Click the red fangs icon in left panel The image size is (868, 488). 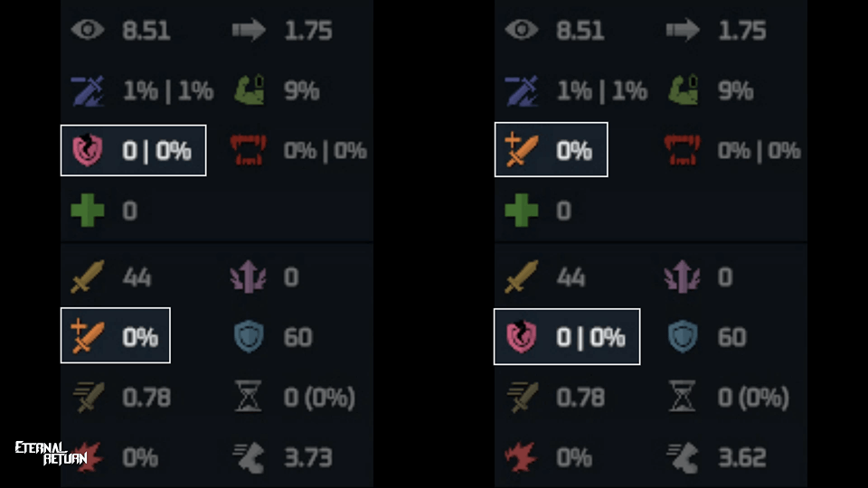click(x=249, y=150)
